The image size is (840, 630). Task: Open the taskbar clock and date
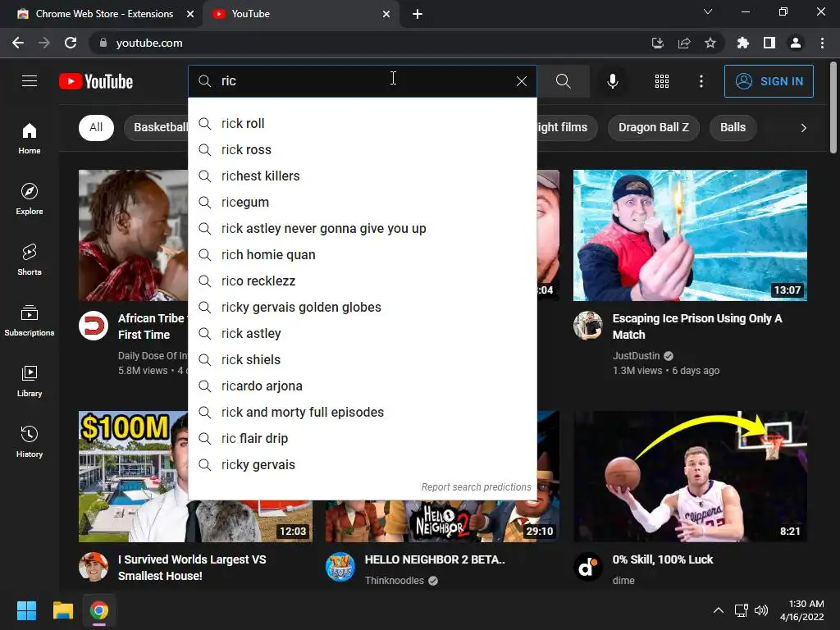click(x=802, y=610)
